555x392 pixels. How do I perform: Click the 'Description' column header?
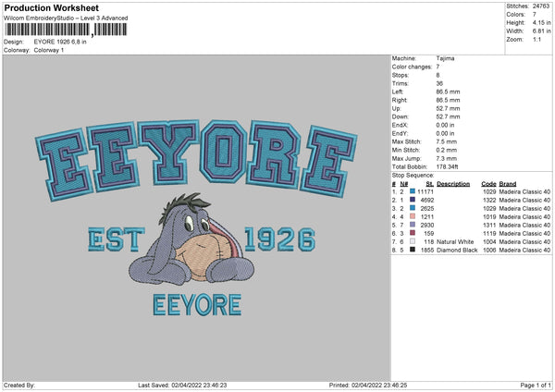pos(453,184)
